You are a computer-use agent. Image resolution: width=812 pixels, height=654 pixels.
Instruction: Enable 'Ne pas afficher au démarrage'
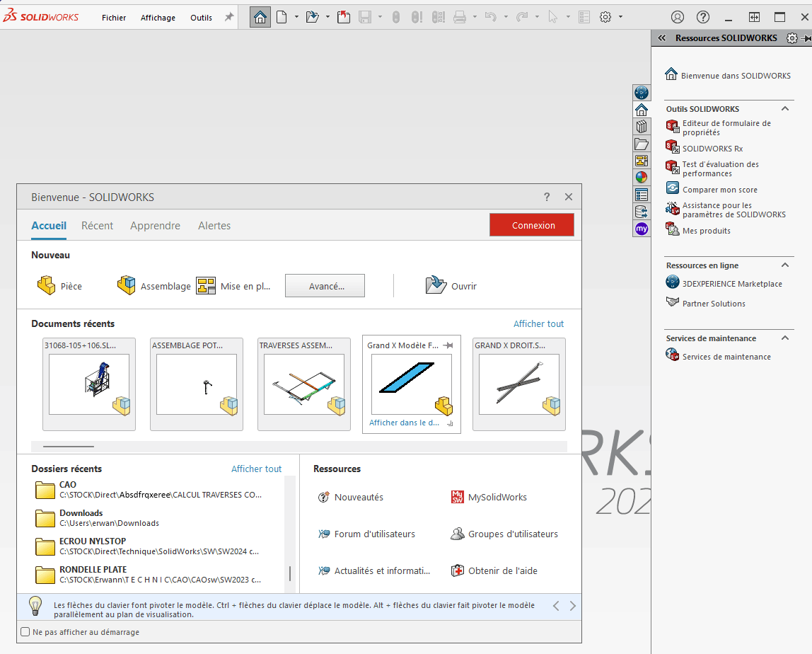pyautogui.click(x=25, y=632)
